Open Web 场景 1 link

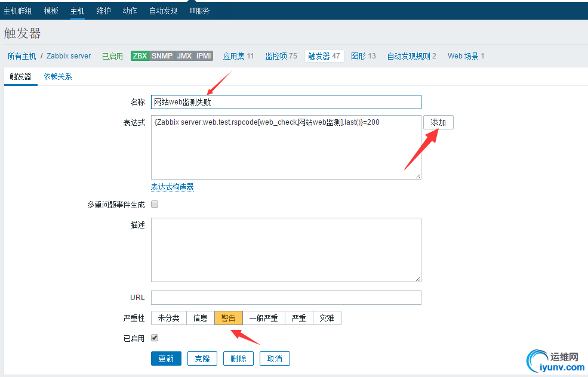[x=466, y=56]
